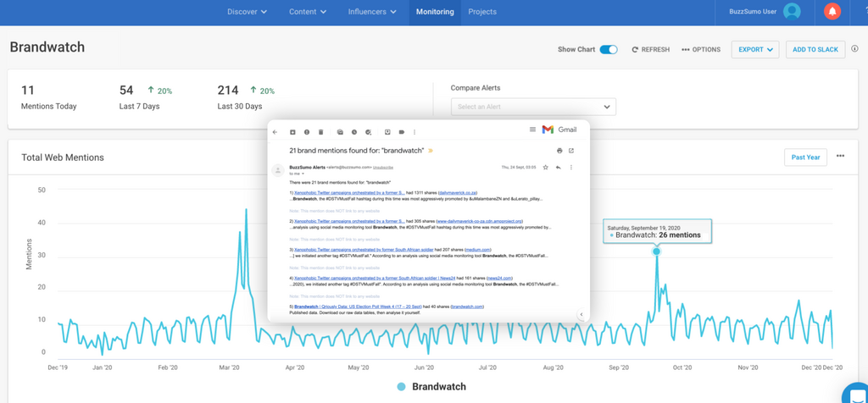This screenshot has width=868, height=403.
Task: Expand the Discover menu
Action: click(x=247, y=12)
